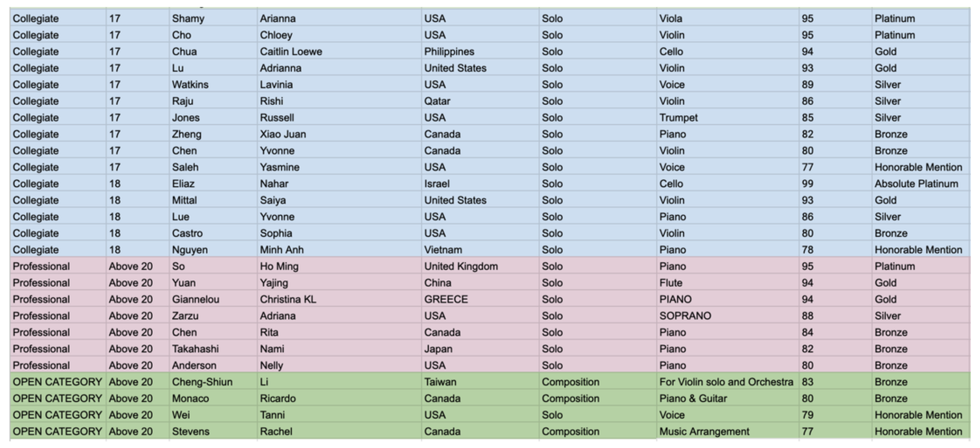This screenshot has height=448, width=980.
Task: Select the Vietnam country cell
Action: click(x=443, y=250)
